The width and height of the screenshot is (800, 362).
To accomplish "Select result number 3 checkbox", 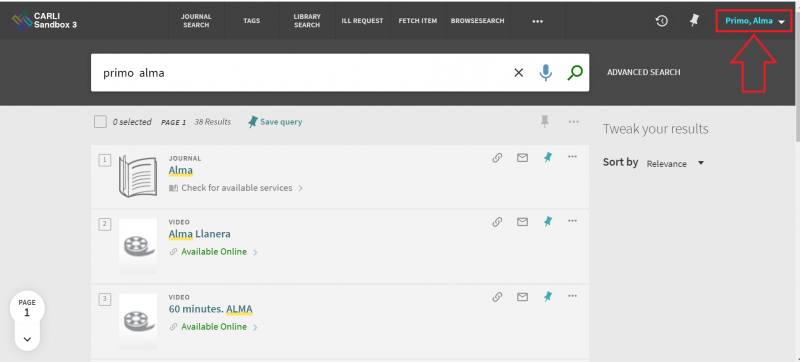I will [x=105, y=299].
